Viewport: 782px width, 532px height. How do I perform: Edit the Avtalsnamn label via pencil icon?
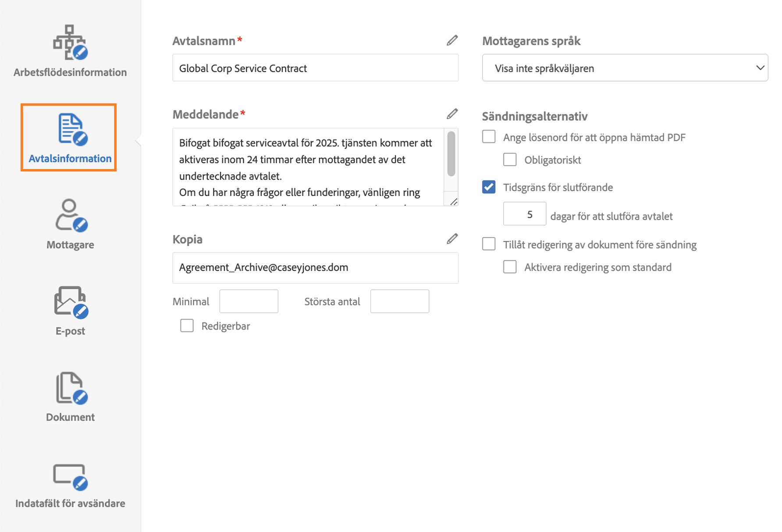(x=452, y=40)
